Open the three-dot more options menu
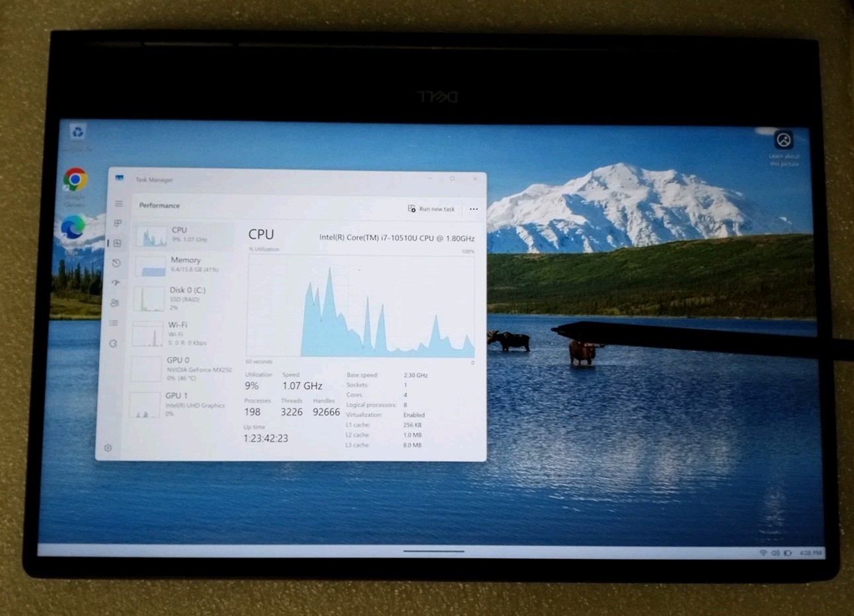Viewport: 854px width, 616px height. tap(473, 209)
